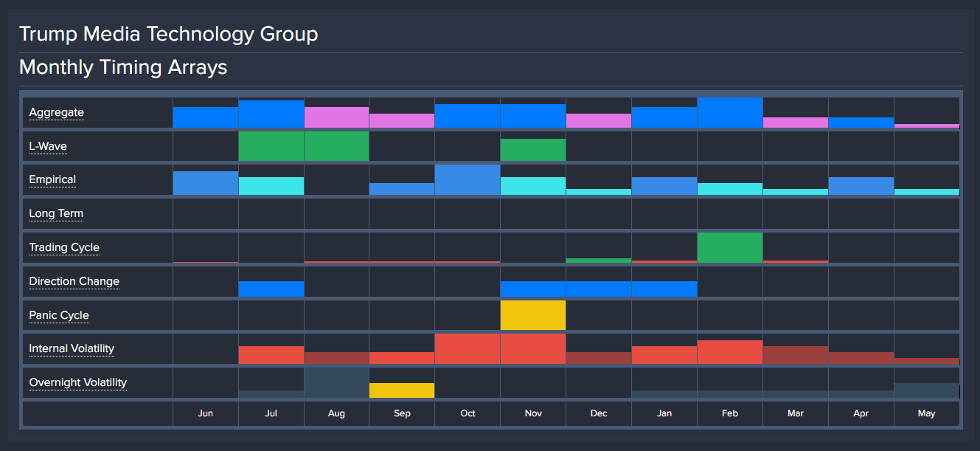This screenshot has width=980, height=451.
Task: Click the tall blue Aggregate bar for February
Action: [730, 112]
